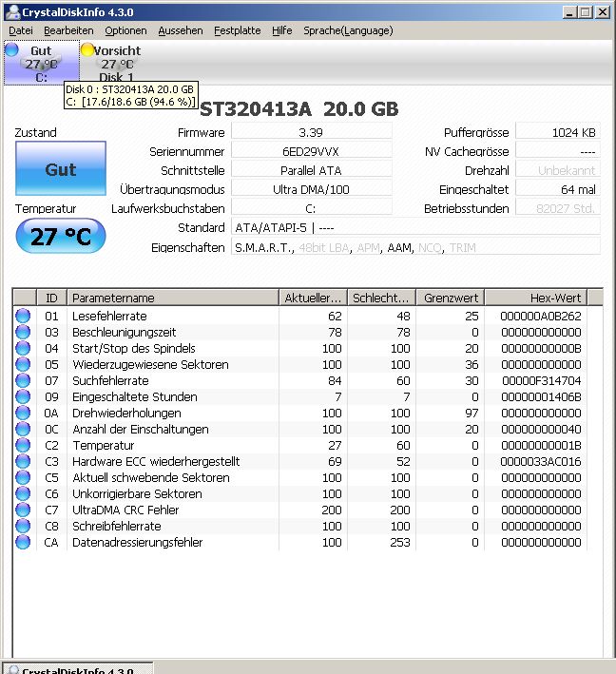
Task: Click the 27 °C temperature button
Action: click(x=61, y=237)
